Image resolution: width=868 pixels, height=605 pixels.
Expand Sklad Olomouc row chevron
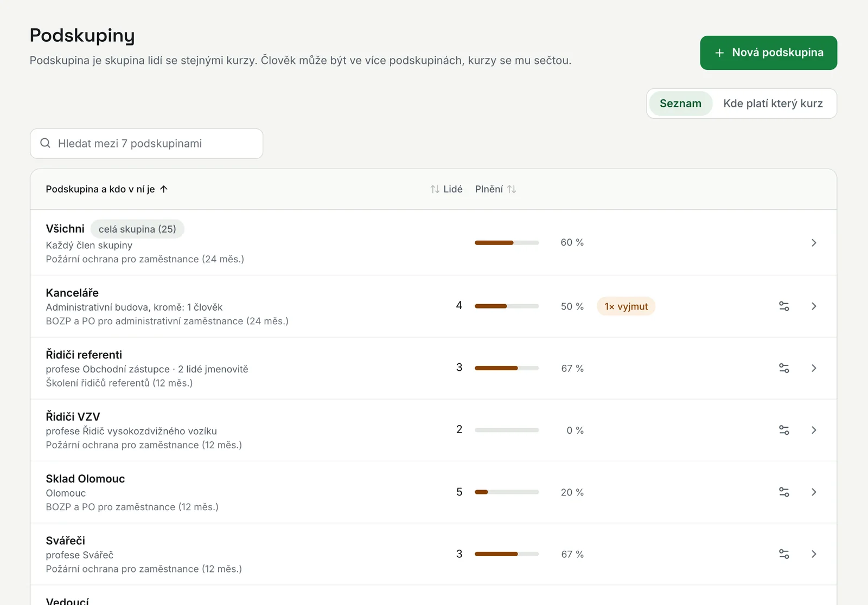(814, 492)
